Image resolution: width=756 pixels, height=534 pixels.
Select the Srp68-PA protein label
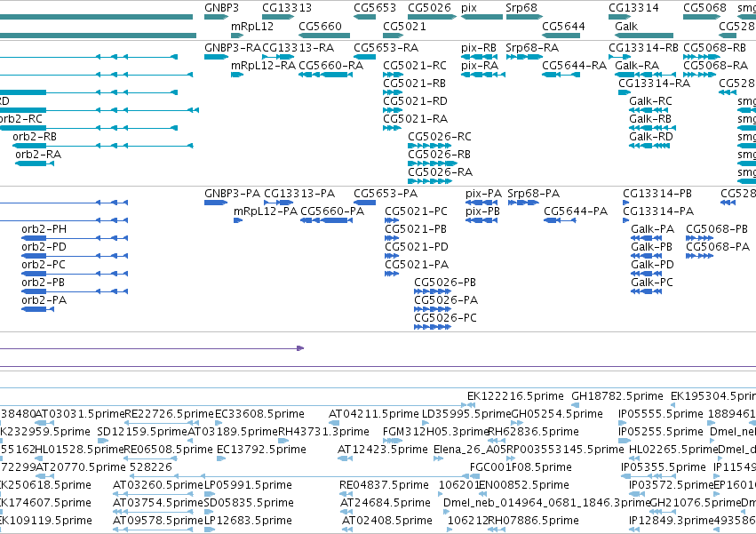[534, 194]
